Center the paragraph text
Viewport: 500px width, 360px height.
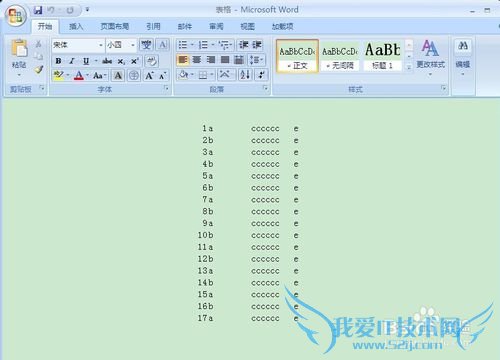click(x=197, y=60)
